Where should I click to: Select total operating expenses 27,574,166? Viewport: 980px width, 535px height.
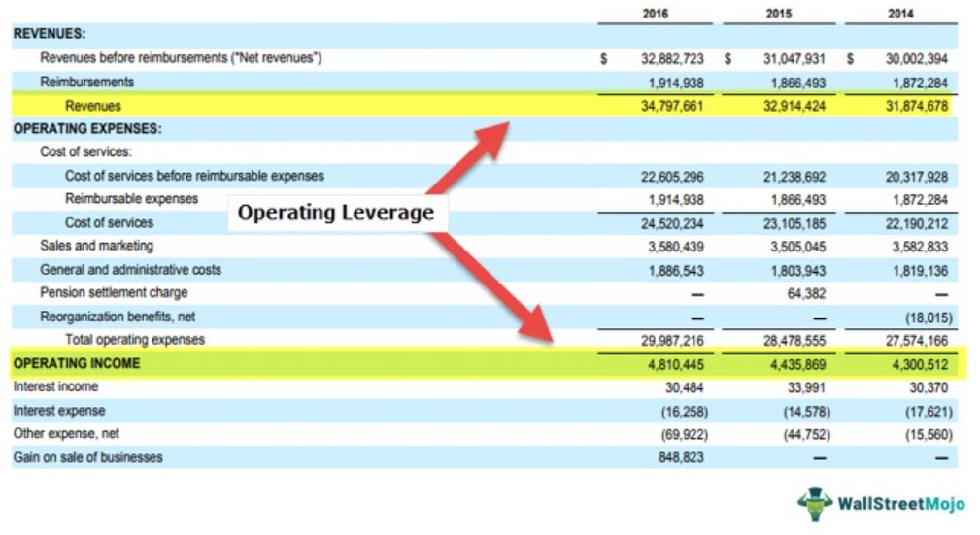916,341
